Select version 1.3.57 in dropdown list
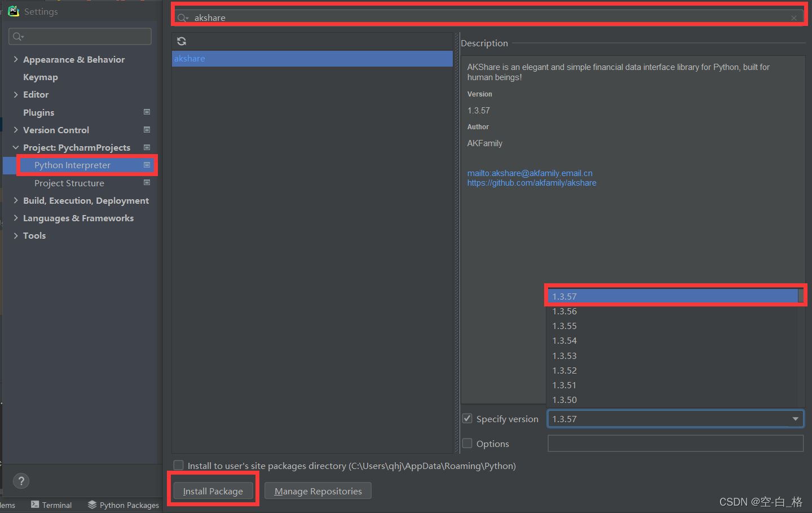The height and width of the screenshot is (513, 812). [672, 296]
